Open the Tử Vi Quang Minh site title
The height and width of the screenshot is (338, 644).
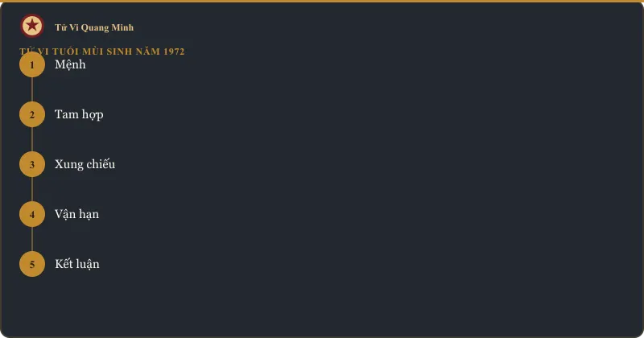[x=94, y=27]
